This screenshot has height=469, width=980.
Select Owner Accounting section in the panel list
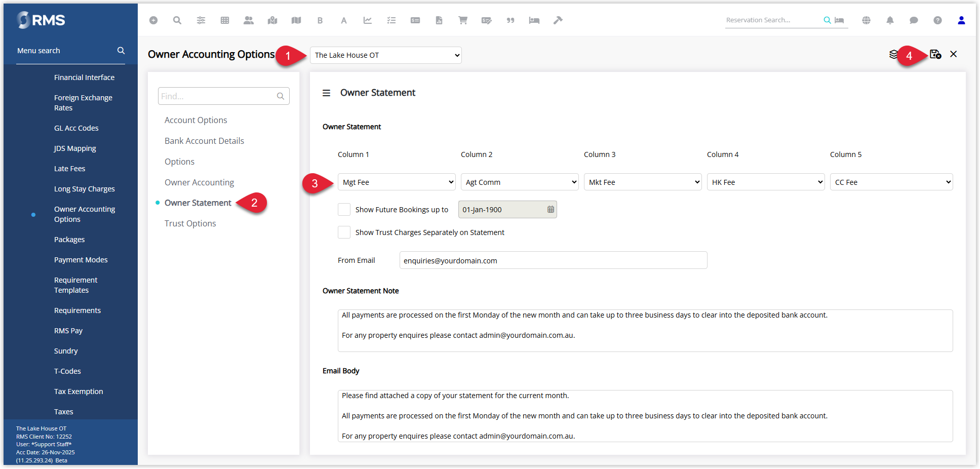[199, 182]
